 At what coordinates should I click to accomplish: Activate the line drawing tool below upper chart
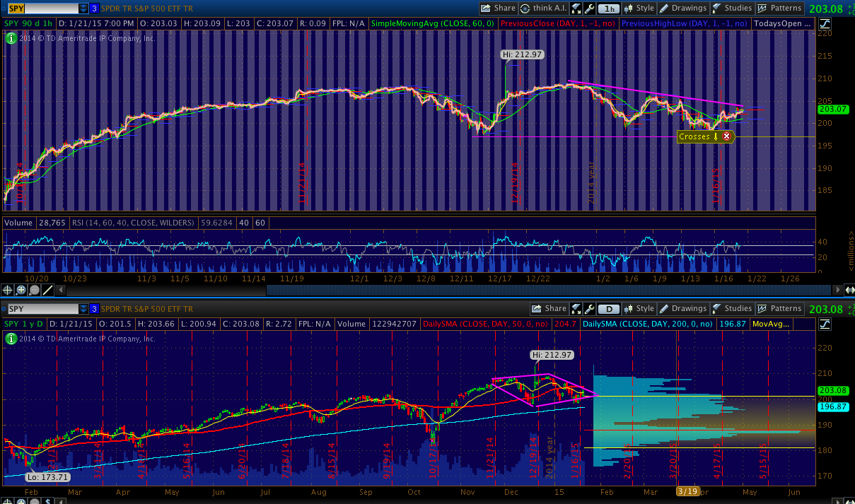47,290
